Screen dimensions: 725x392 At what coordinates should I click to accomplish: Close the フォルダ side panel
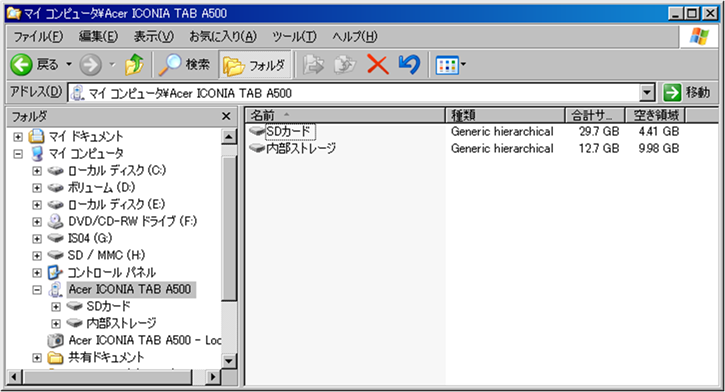(x=226, y=116)
